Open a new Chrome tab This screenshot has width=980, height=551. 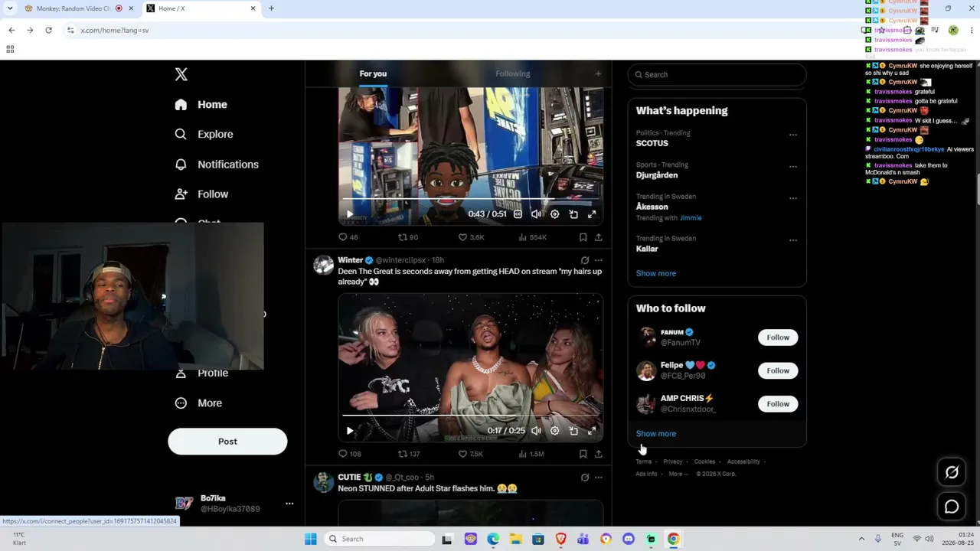[x=271, y=8]
